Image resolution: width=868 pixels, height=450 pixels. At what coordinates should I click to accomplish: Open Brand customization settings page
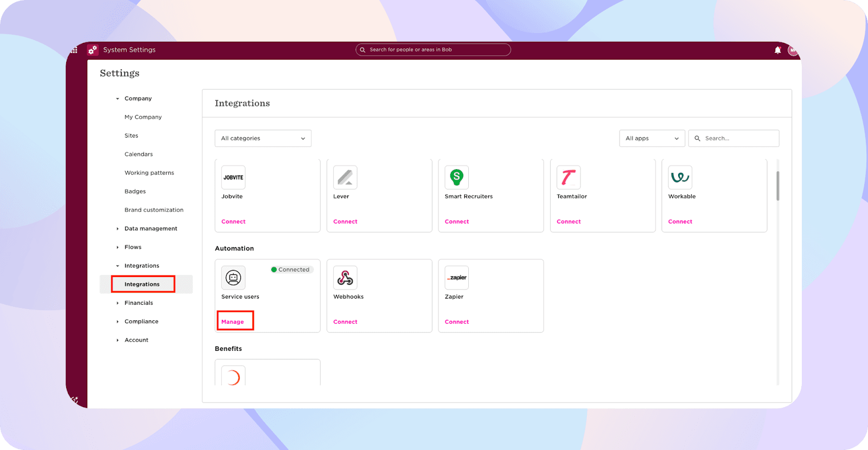tap(154, 210)
